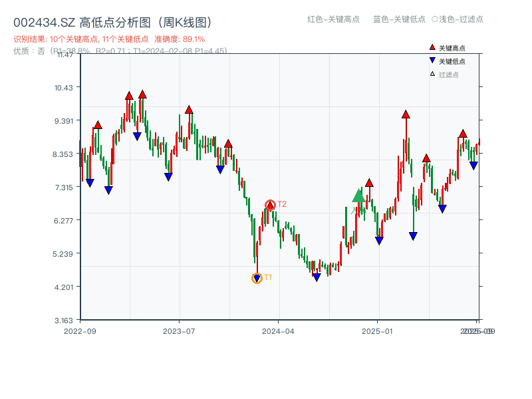The image size is (532, 399).
Task: Click the 2024-04 x-axis label
Action: pos(278,331)
